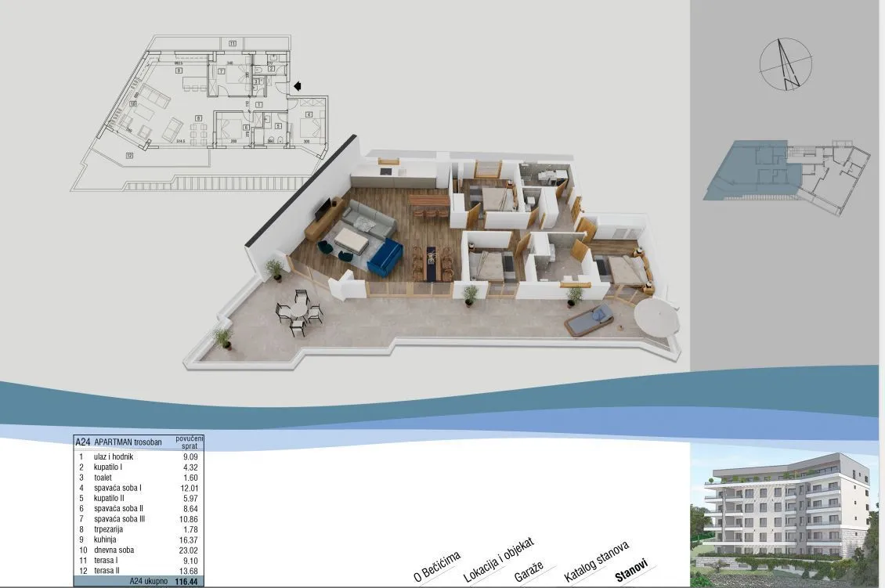Open the 'Lokacija i objekat' tab
This screenshot has height=588, width=885.
498,561
